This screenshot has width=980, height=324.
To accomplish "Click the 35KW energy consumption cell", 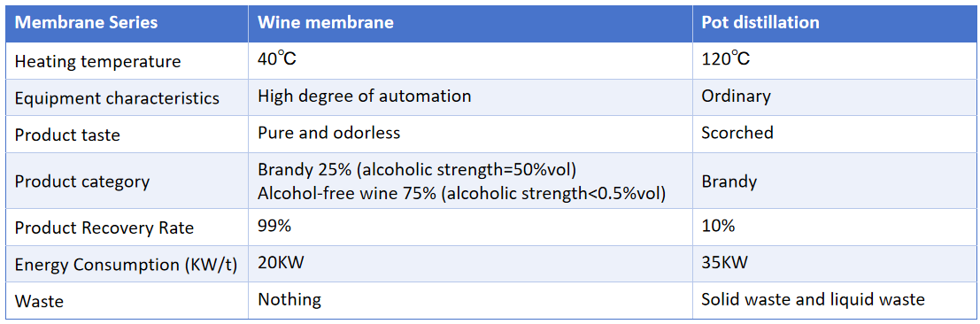I will (x=833, y=264).
